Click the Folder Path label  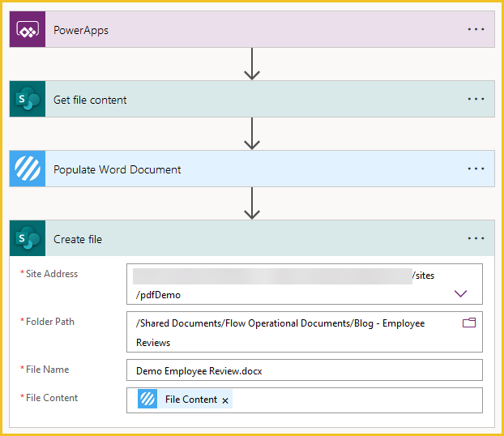pyautogui.click(x=50, y=322)
